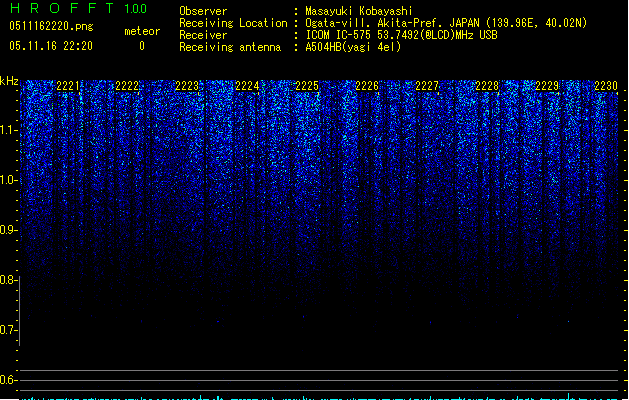Click the A504HB(yagi 4el) antenna text

[x=353, y=47]
